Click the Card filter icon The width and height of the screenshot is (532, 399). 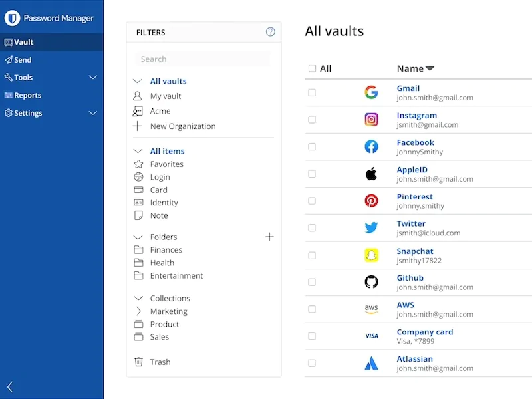pyautogui.click(x=140, y=190)
